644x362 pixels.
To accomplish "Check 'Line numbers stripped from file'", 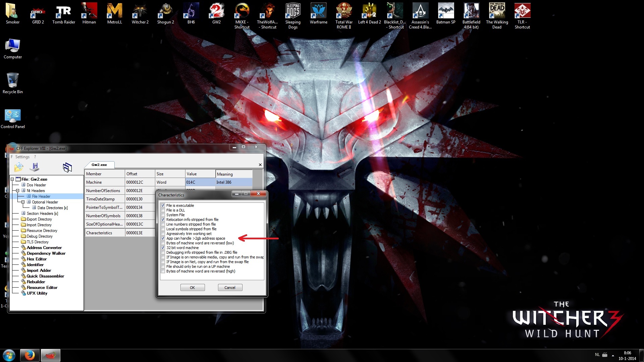I will point(163,224).
